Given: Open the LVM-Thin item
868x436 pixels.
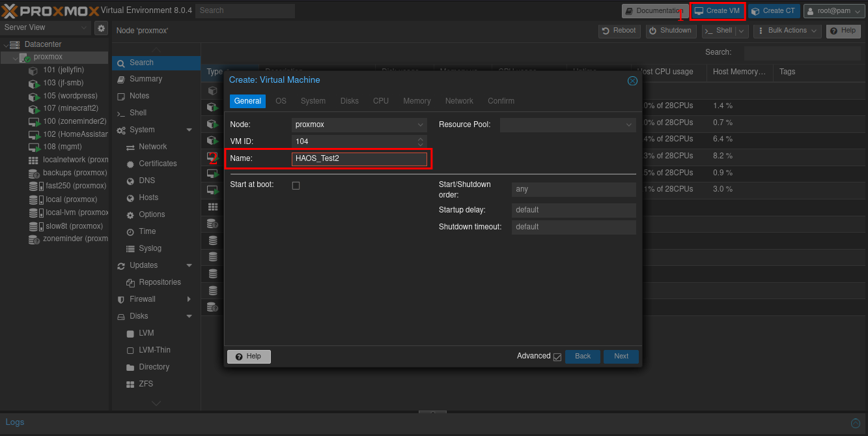Looking at the screenshot, I should coord(156,350).
